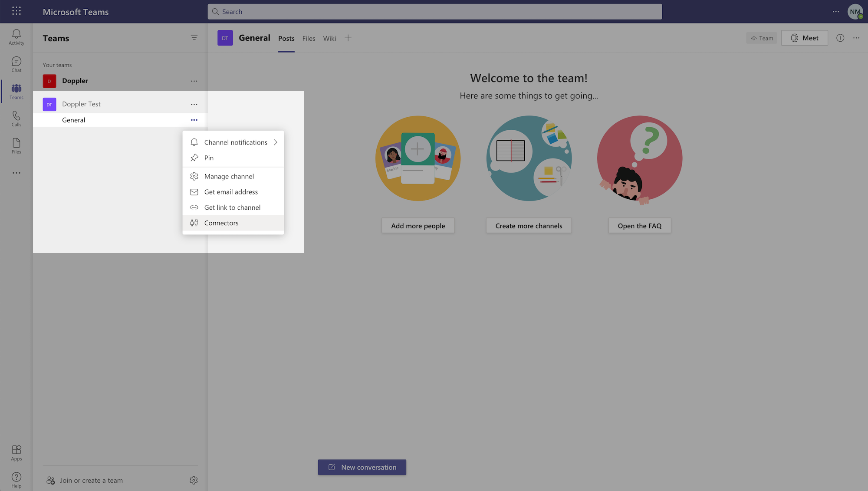This screenshot has height=491, width=868.
Task: Open the manage teams gear icon
Action: 194,480
